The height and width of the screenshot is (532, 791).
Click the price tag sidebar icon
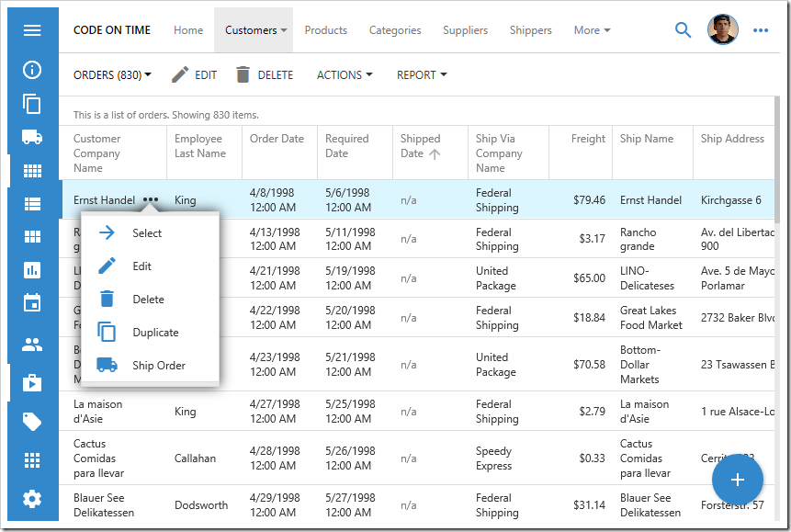32,422
